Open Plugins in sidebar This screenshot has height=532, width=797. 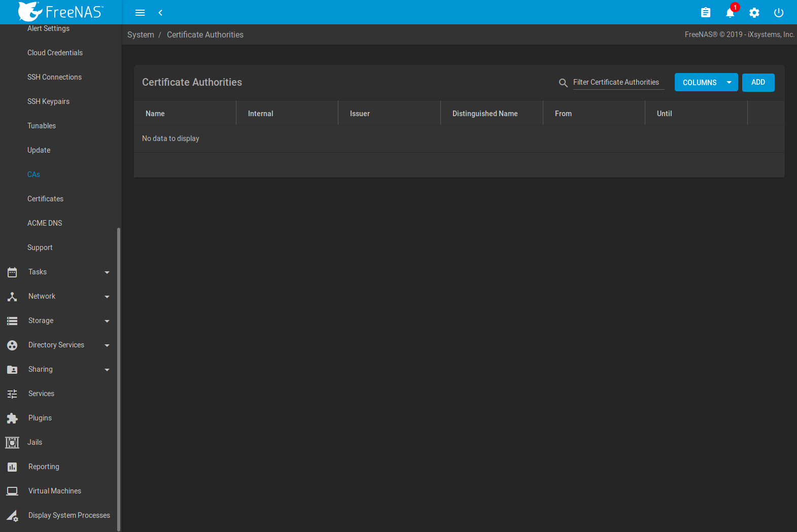tap(40, 418)
